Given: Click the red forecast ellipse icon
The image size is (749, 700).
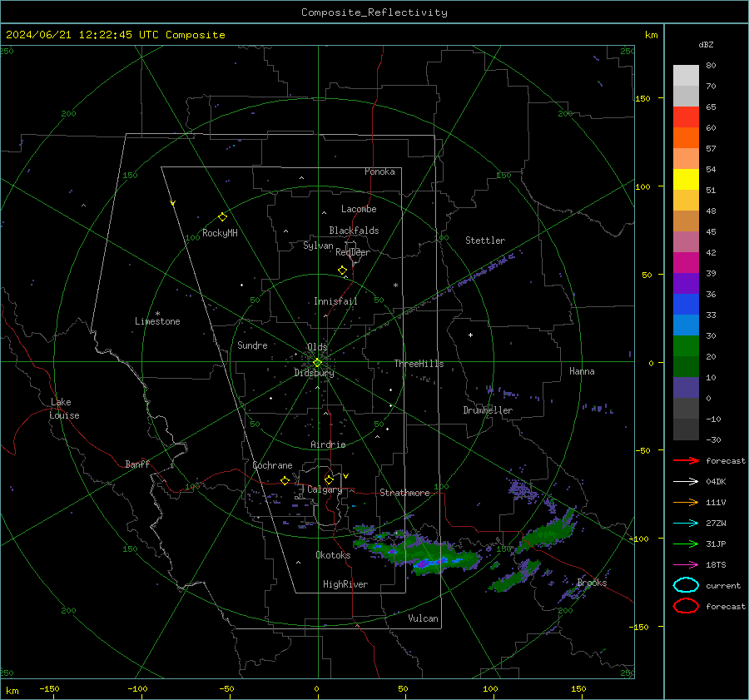Looking at the screenshot, I should tap(686, 606).
